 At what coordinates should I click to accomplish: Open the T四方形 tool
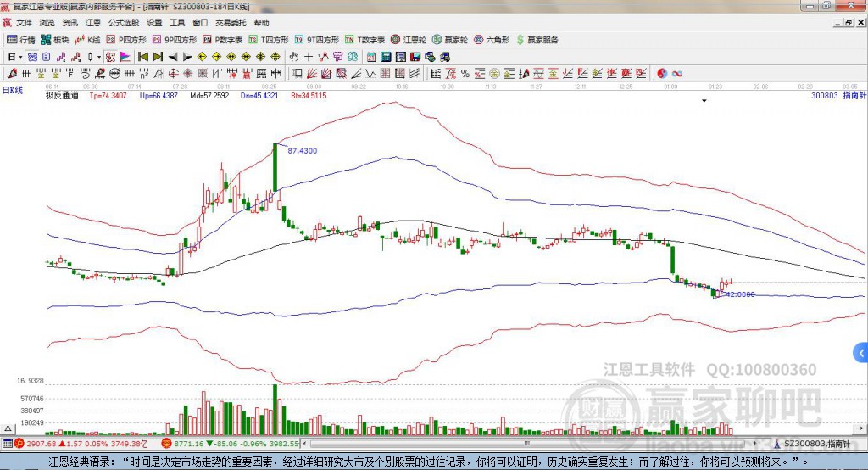click(269, 40)
